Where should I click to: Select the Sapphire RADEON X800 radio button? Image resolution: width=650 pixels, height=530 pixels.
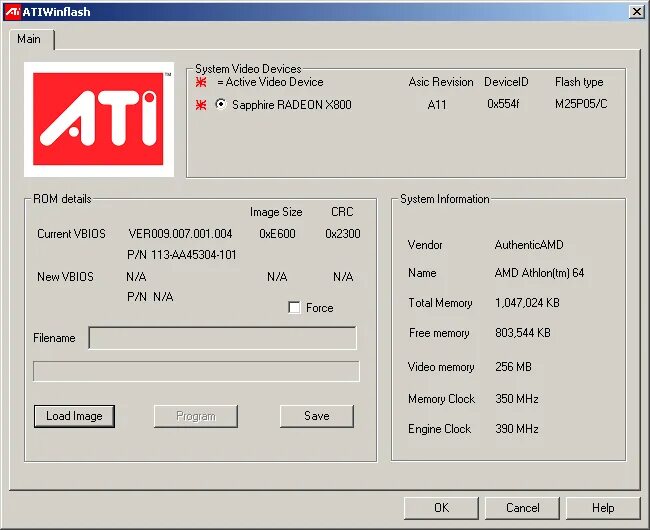[x=221, y=104]
